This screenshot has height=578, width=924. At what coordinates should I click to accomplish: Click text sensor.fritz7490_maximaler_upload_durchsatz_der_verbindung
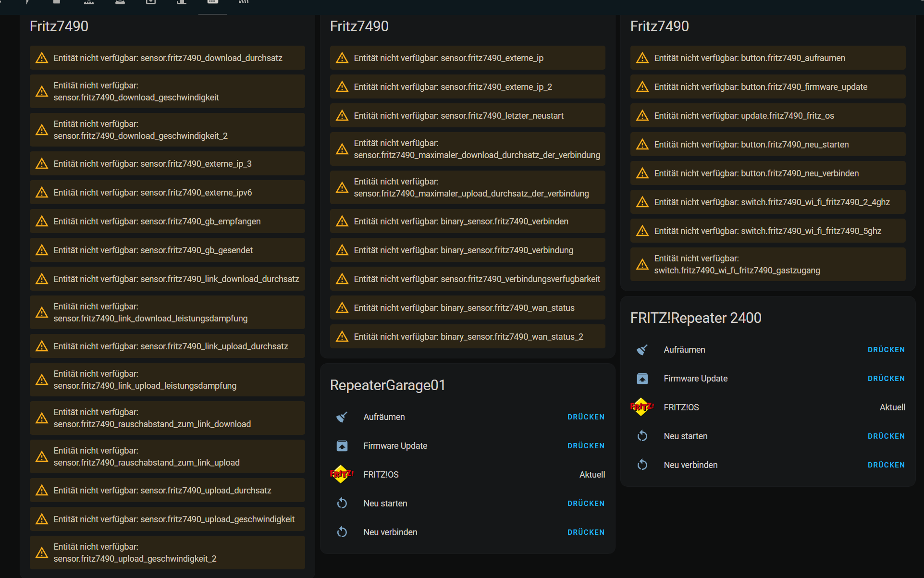pyautogui.click(x=471, y=194)
